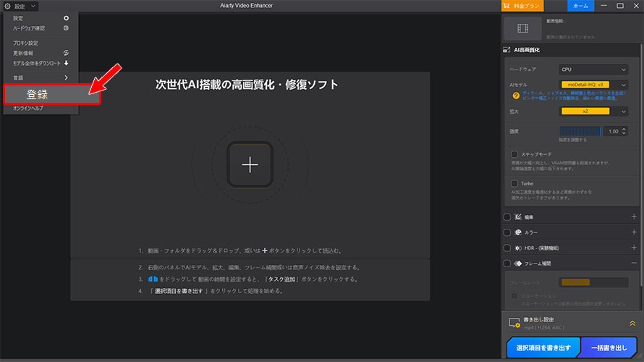
Task: Click the large plus add-video button
Action: [x=250, y=165]
